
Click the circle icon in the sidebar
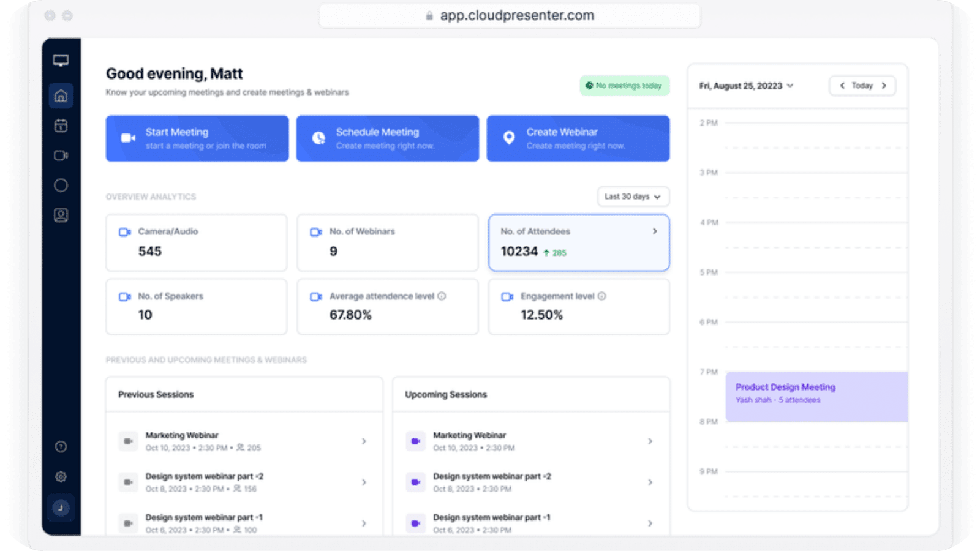(61, 185)
